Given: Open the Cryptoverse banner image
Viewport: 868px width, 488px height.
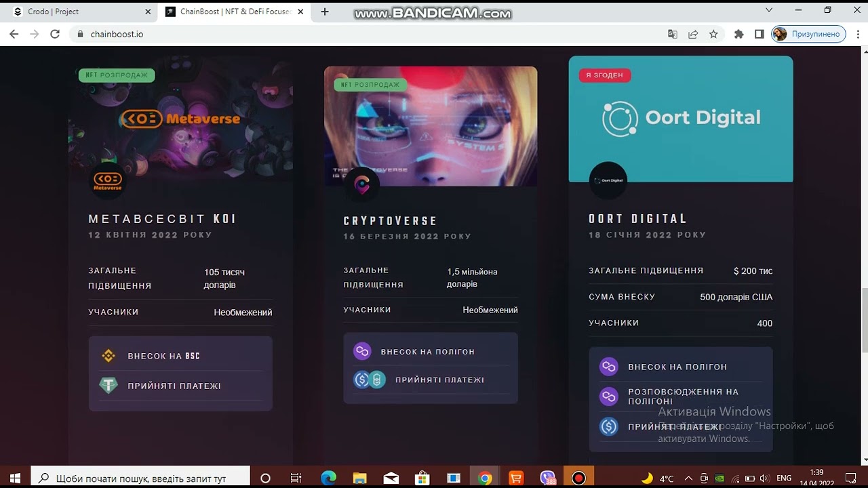Looking at the screenshot, I should click(431, 126).
